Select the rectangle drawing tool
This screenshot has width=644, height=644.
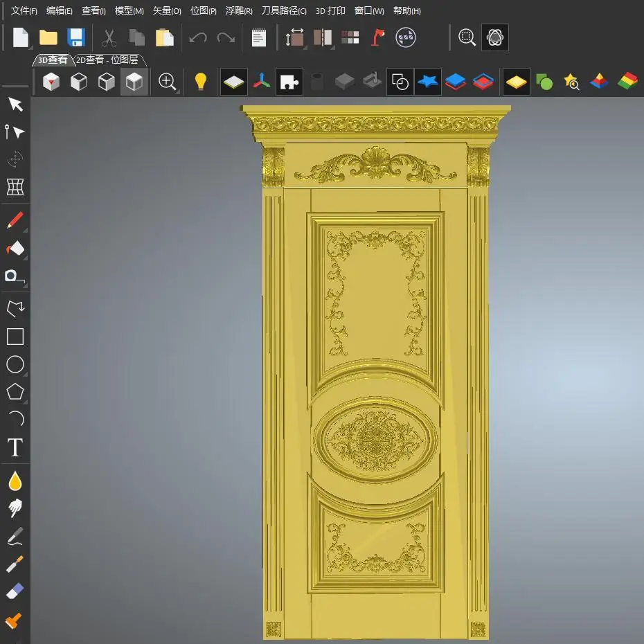(x=15, y=337)
